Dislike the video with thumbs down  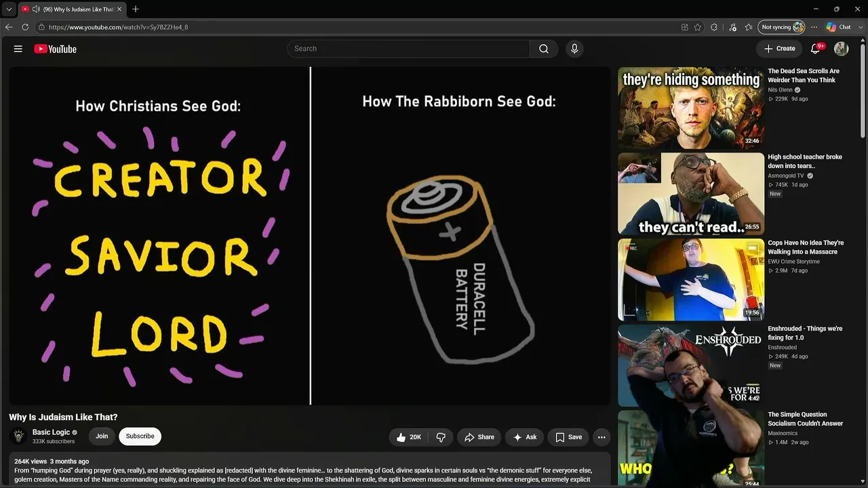tap(441, 437)
